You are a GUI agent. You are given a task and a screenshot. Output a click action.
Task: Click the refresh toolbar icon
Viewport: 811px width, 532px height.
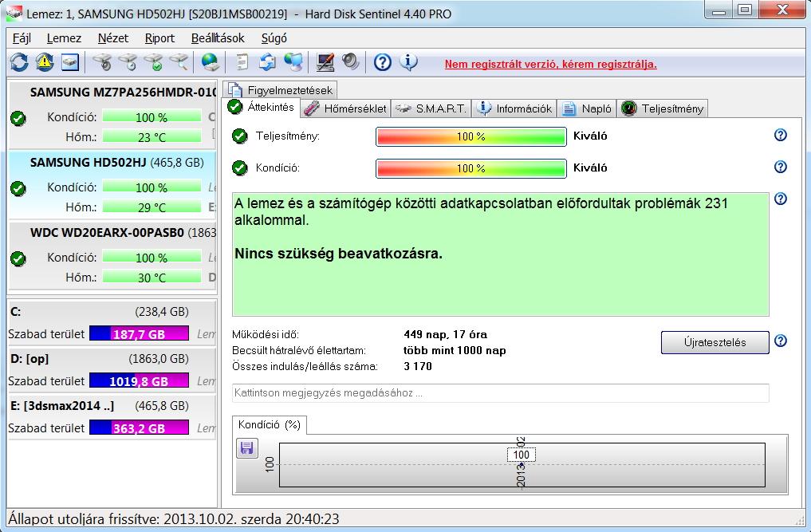tap(19, 62)
